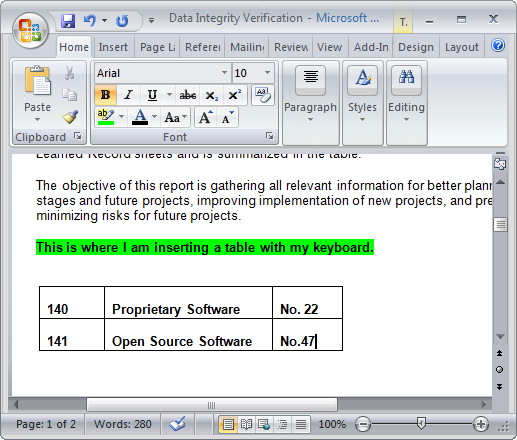Apply green text highlight color

click(106, 117)
